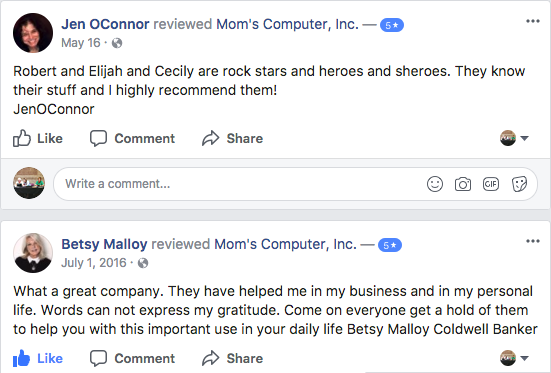551x373 pixels.
Task: Open Betsy Malloy's profile name link
Action: [x=104, y=244]
